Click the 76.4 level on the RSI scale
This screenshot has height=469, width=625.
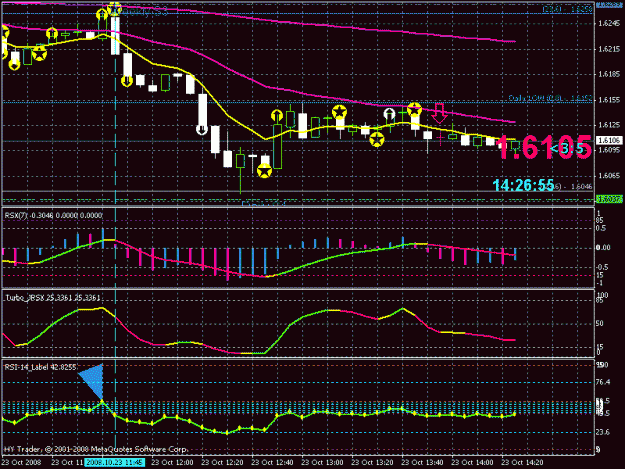pyautogui.click(x=603, y=382)
